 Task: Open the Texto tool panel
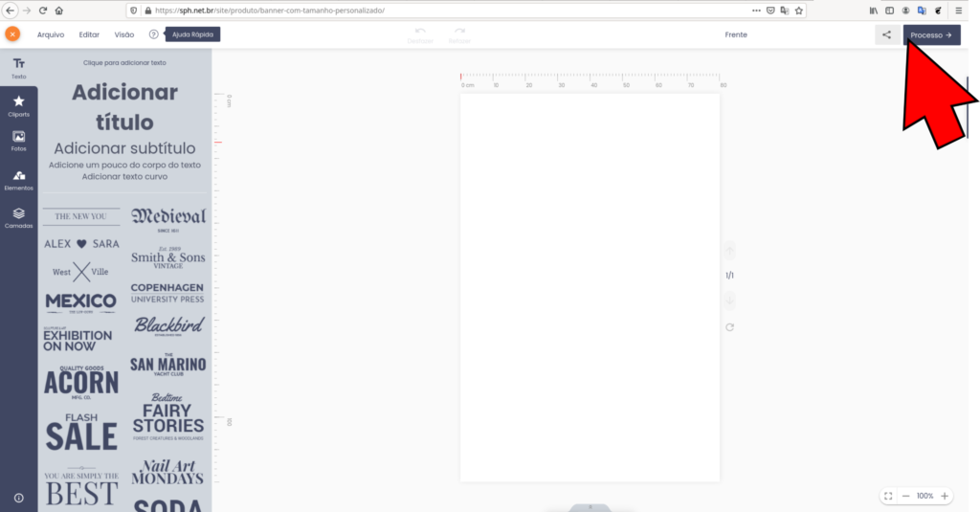click(18, 67)
